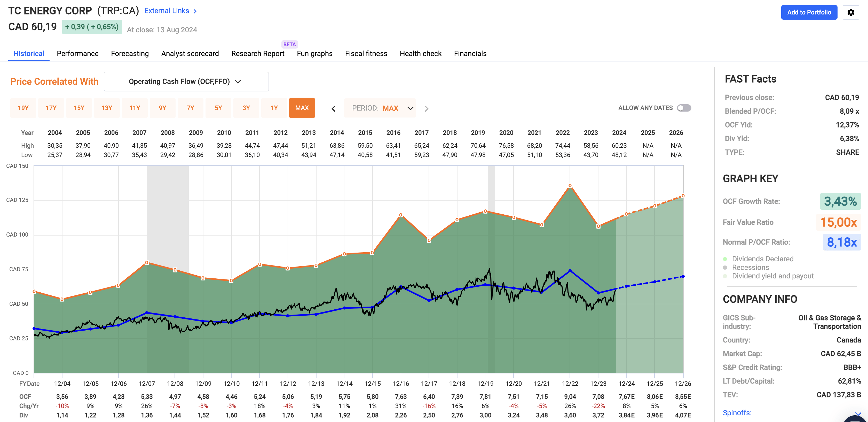
Task: Open the settings gear icon
Action: pyautogui.click(x=850, y=12)
